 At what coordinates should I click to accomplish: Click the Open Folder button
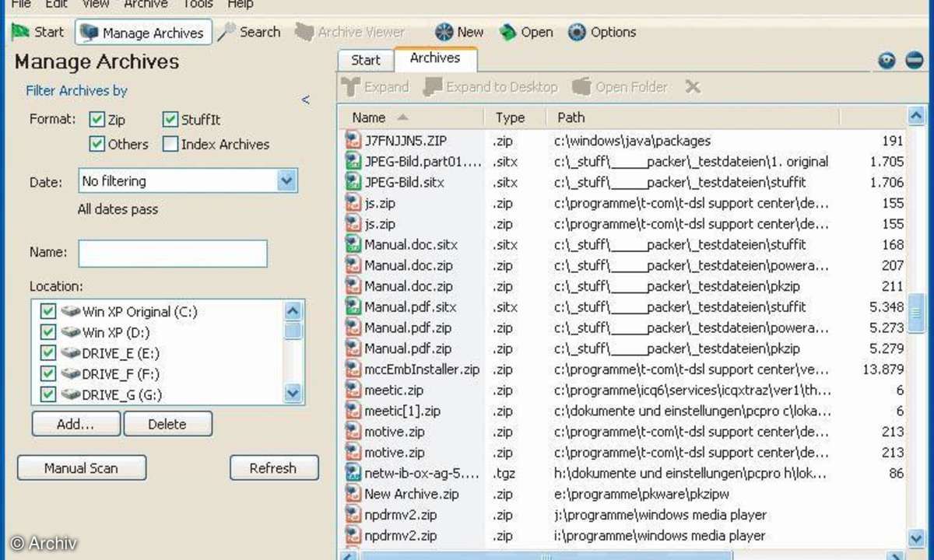620,87
